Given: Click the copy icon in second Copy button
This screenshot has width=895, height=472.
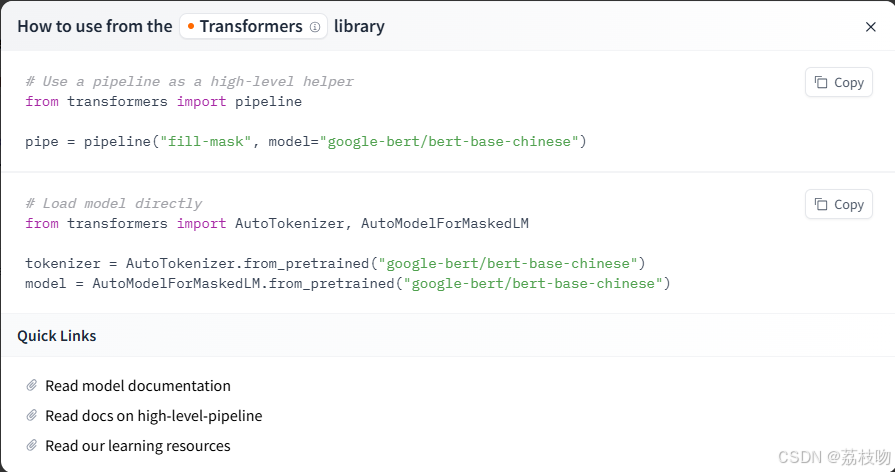Looking at the screenshot, I should 821,204.
